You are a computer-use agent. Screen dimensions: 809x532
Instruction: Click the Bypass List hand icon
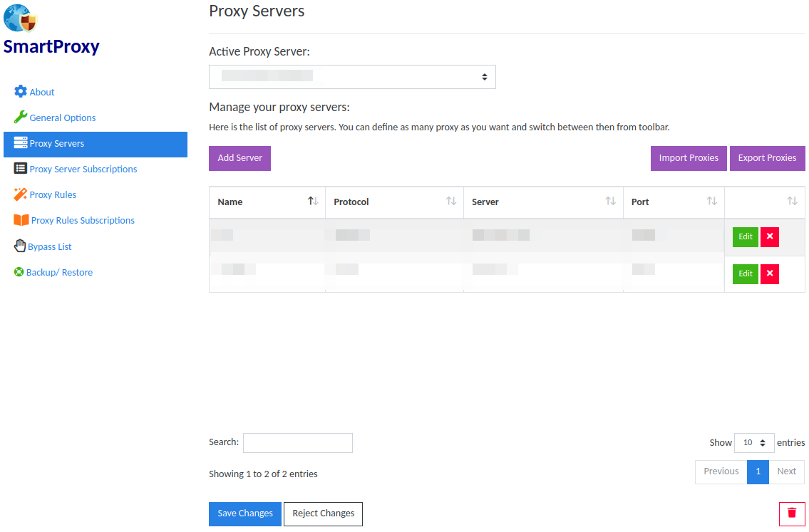(20, 246)
